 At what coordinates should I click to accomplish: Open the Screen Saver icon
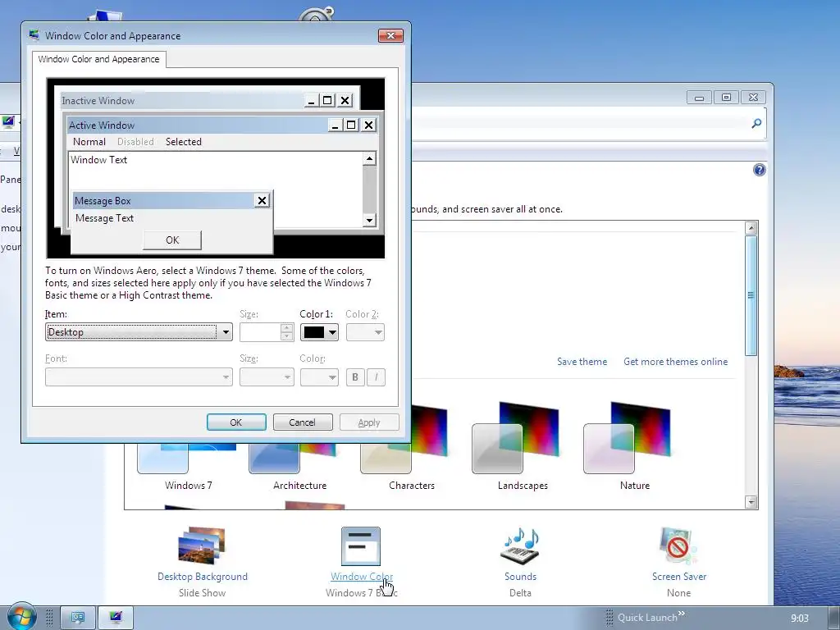tap(678, 546)
